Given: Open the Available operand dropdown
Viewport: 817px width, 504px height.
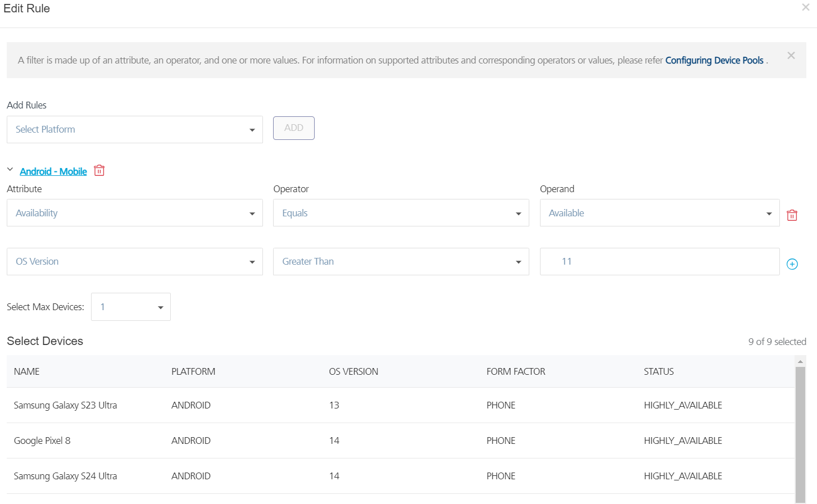Looking at the screenshot, I should click(x=659, y=213).
